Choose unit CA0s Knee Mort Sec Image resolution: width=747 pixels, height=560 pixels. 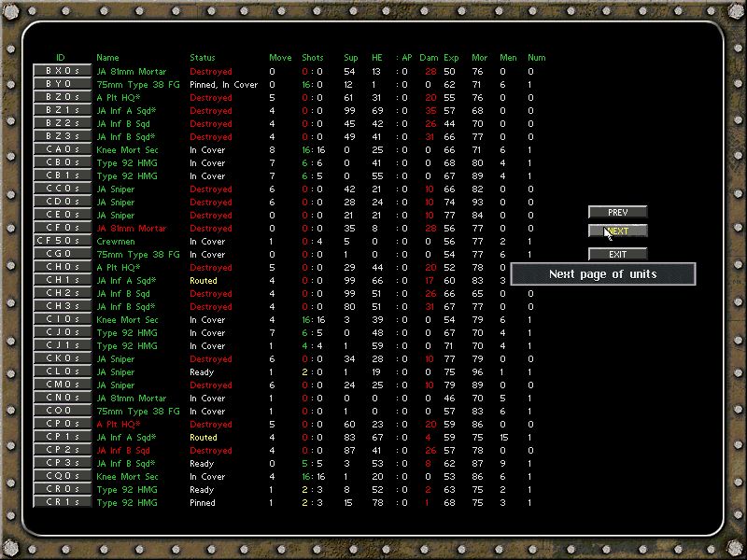coord(62,149)
